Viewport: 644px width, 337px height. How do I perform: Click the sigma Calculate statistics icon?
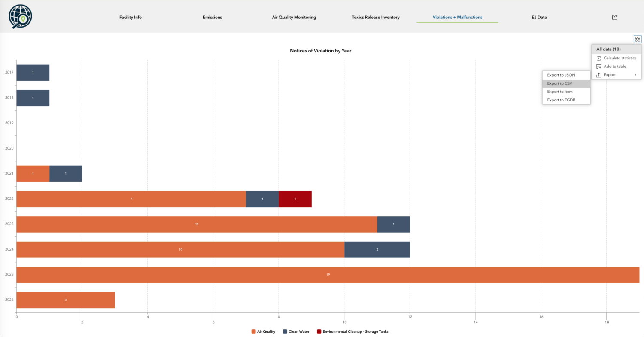pos(599,58)
